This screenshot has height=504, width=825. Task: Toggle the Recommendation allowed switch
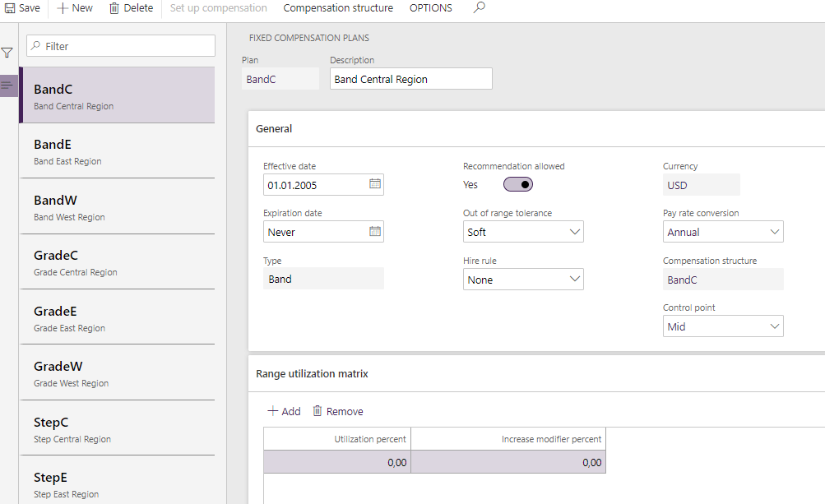click(x=518, y=184)
